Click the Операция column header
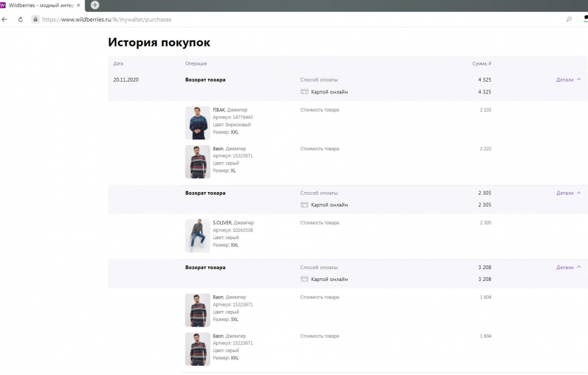 tap(196, 64)
